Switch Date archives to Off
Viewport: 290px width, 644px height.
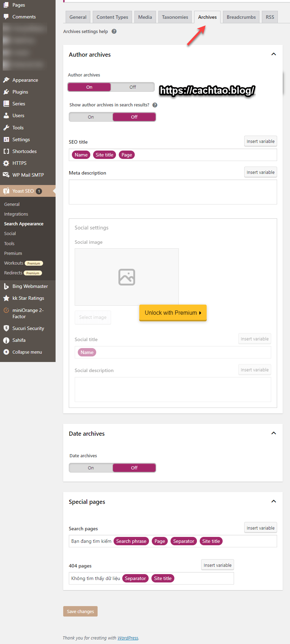coord(134,468)
